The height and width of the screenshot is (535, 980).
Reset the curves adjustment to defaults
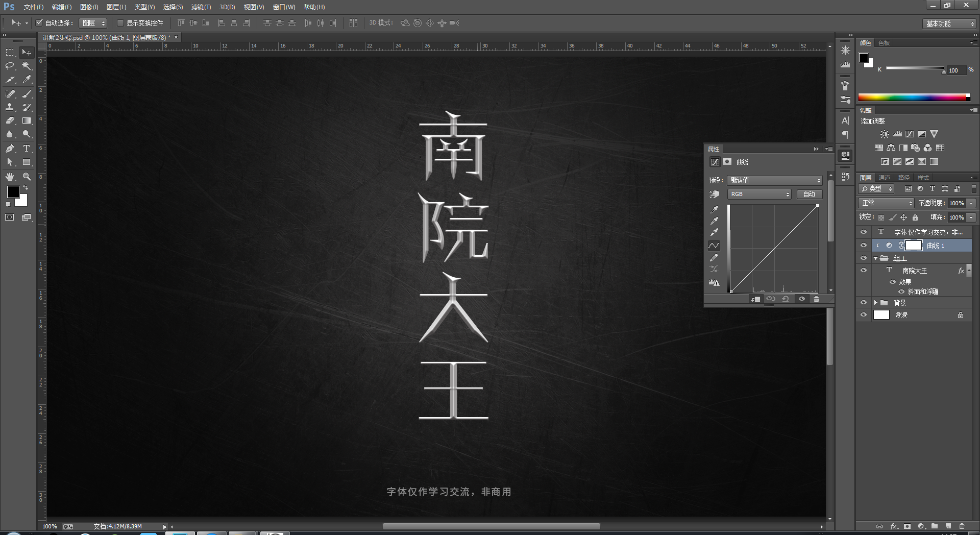tap(786, 299)
